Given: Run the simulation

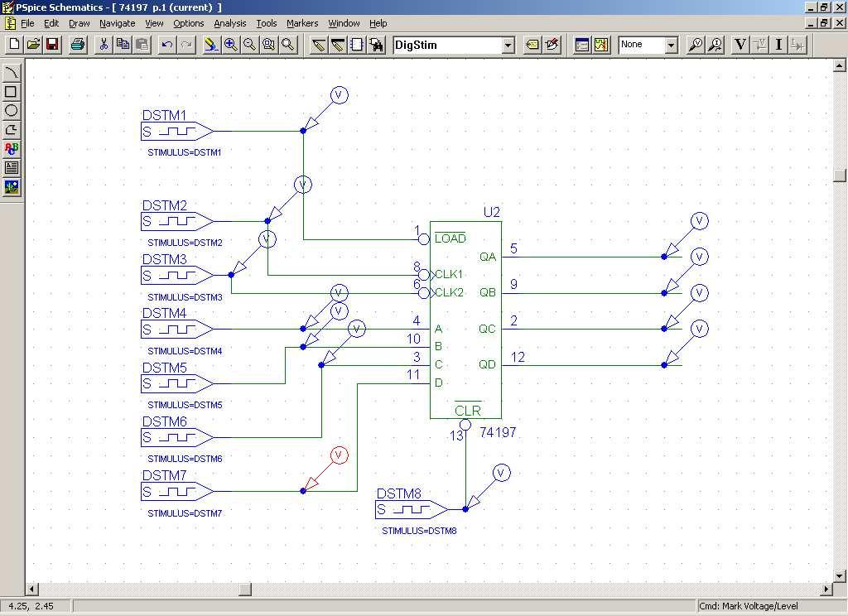Looking at the screenshot, I should 601,45.
